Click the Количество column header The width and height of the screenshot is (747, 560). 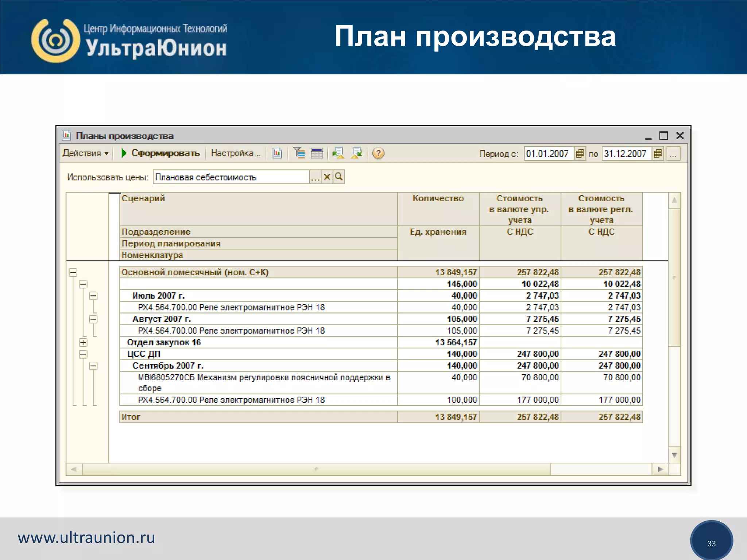tap(438, 209)
